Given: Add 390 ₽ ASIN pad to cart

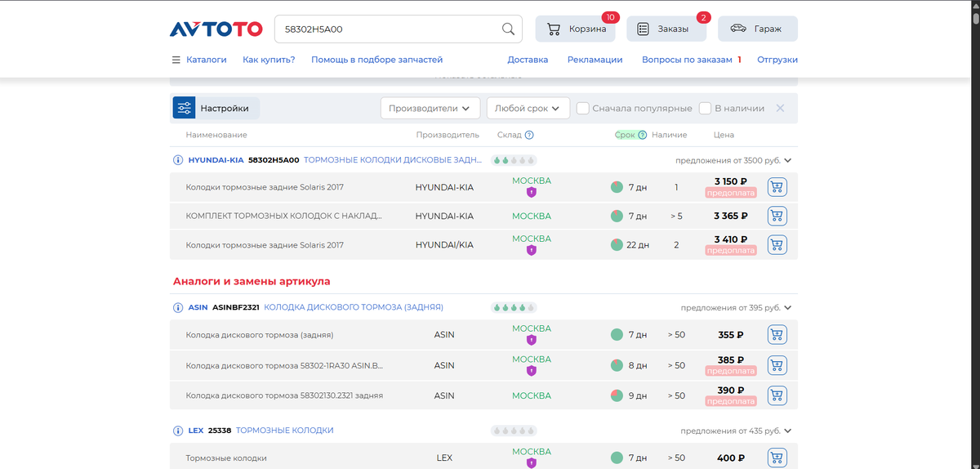Looking at the screenshot, I should pyautogui.click(x=777, y=395).
